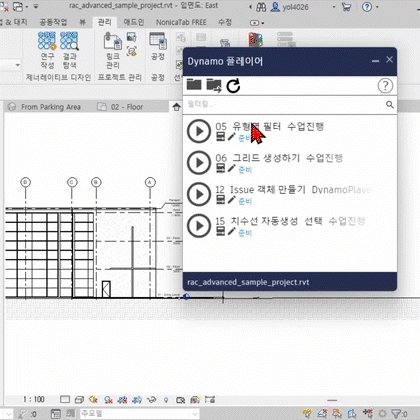This screenshot has height=420, width=420.
Task: Edit script 12 in Dynamo pencil icon
Action: (231, 200)
